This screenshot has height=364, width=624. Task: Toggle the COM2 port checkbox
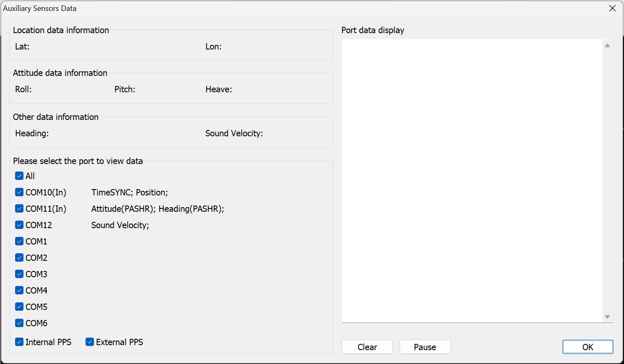19,258
